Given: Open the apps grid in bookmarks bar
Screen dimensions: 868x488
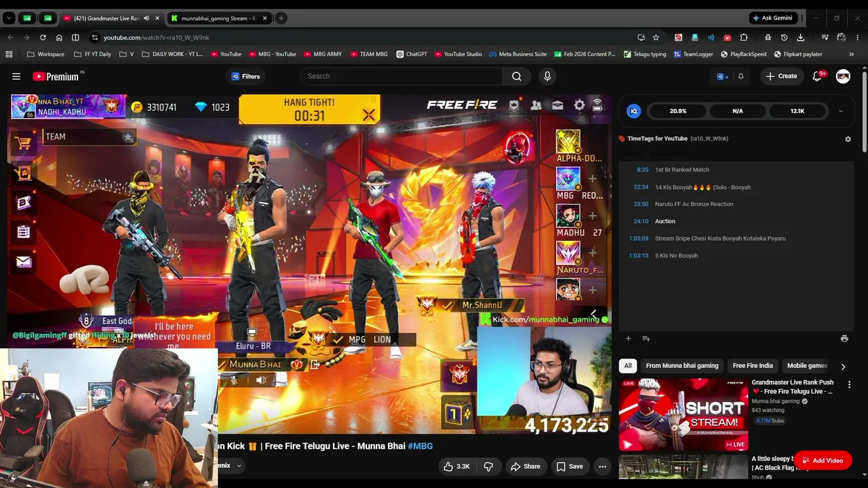Looking at the screenshot, I should click(9, 54).
